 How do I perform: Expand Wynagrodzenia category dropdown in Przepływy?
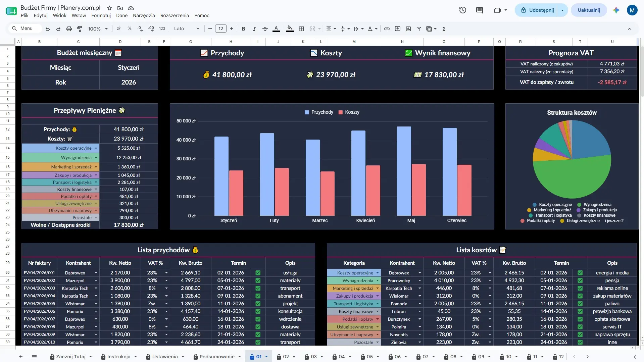(96, 157)
